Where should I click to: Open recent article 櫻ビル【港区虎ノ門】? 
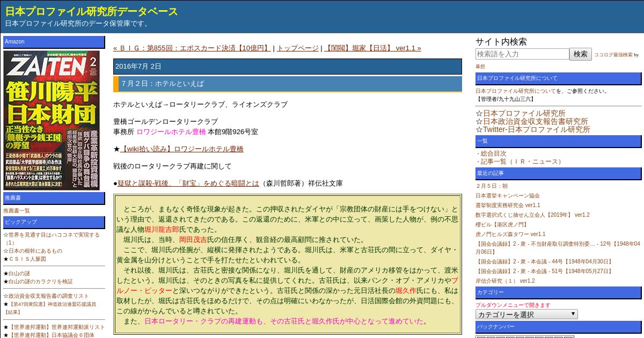(x=502, y=224)
